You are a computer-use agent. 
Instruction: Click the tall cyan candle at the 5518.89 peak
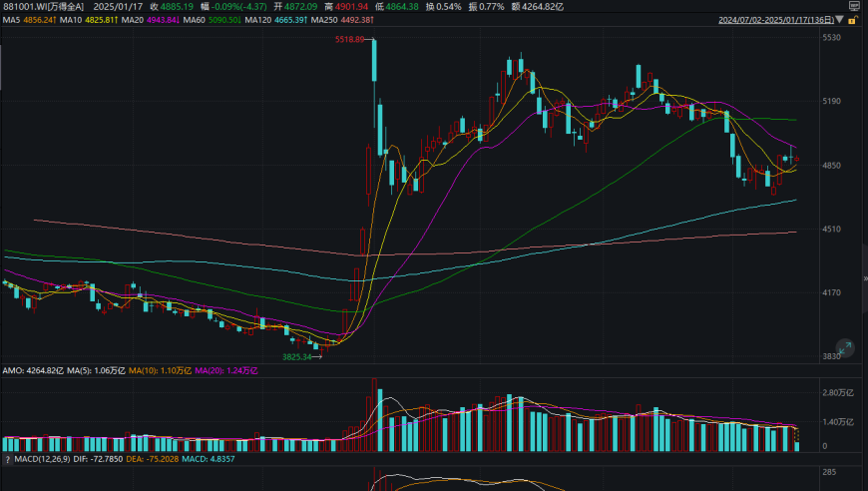tap(374, 60)
